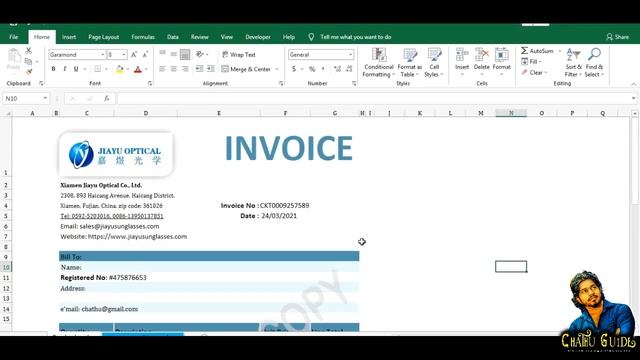Click AutoSum
The width and height of the screenshot is (640, 360).
[537, 51]
